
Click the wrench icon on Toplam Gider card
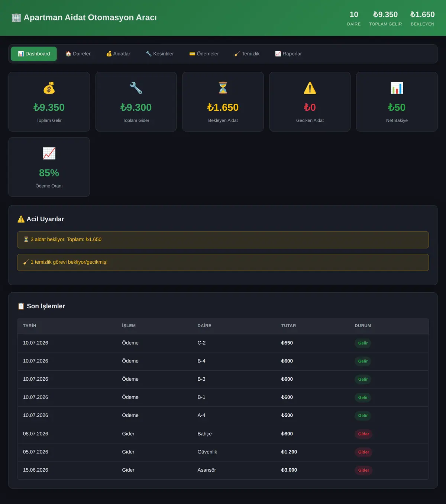[136, 88]
